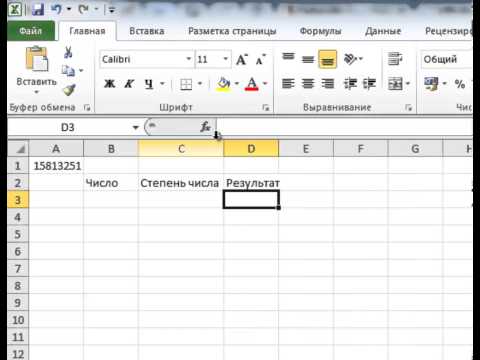The image size is (480, 360).
Task: Toggle align text right
Action: pyautogui.click(x=327, y=83)
